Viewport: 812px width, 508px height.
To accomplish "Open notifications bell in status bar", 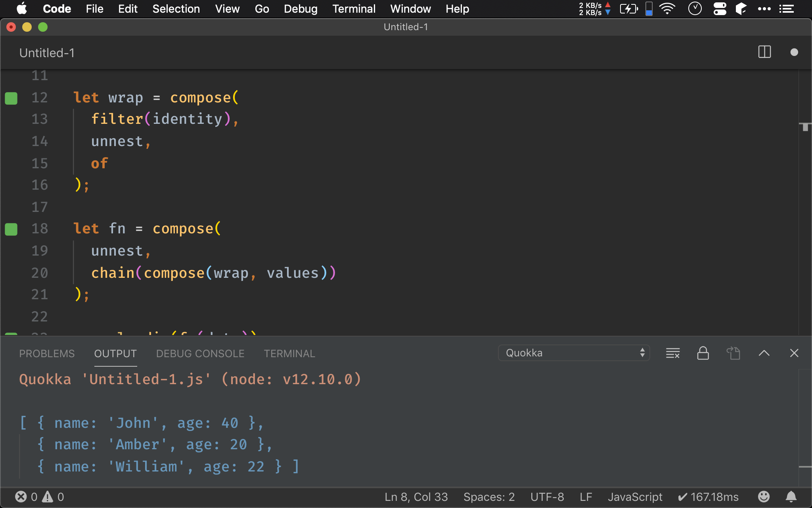I will click(791, 497).
